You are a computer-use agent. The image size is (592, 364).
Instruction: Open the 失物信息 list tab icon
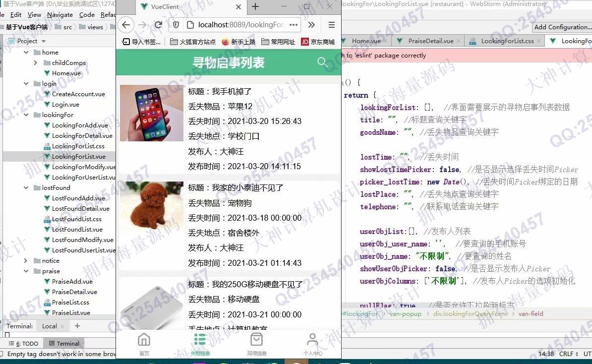click(200, 340)
